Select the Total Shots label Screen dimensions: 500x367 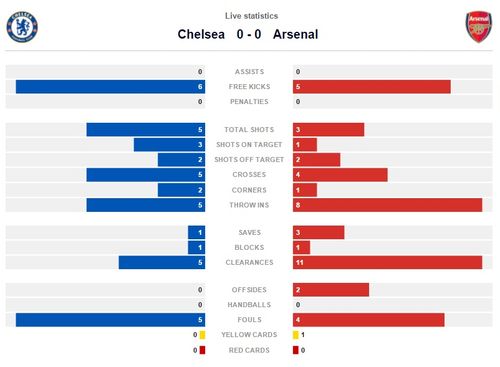coord(249,130)
